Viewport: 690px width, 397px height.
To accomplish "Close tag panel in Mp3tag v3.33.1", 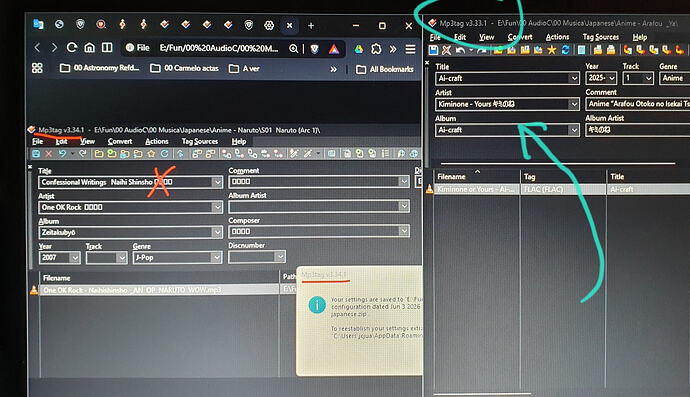I will (427, 63).
